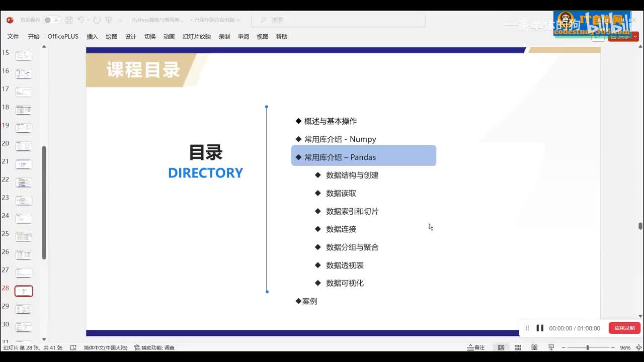The image size is (644, 362).
Task: Open the 审阅 review tab
Action: 244,37
